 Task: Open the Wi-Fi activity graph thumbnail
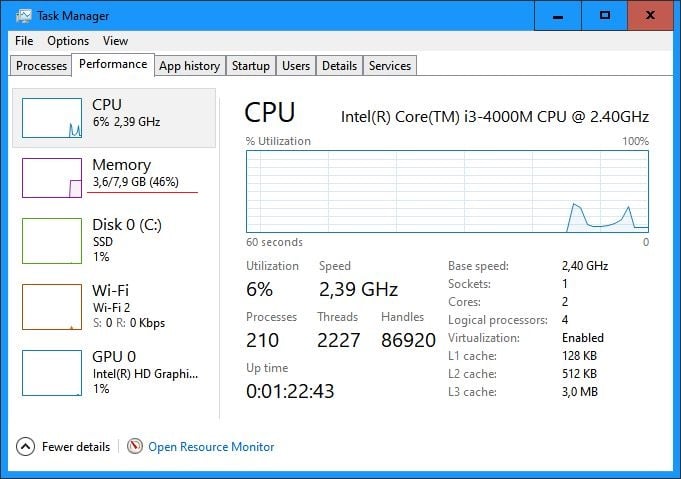[52, 307]
